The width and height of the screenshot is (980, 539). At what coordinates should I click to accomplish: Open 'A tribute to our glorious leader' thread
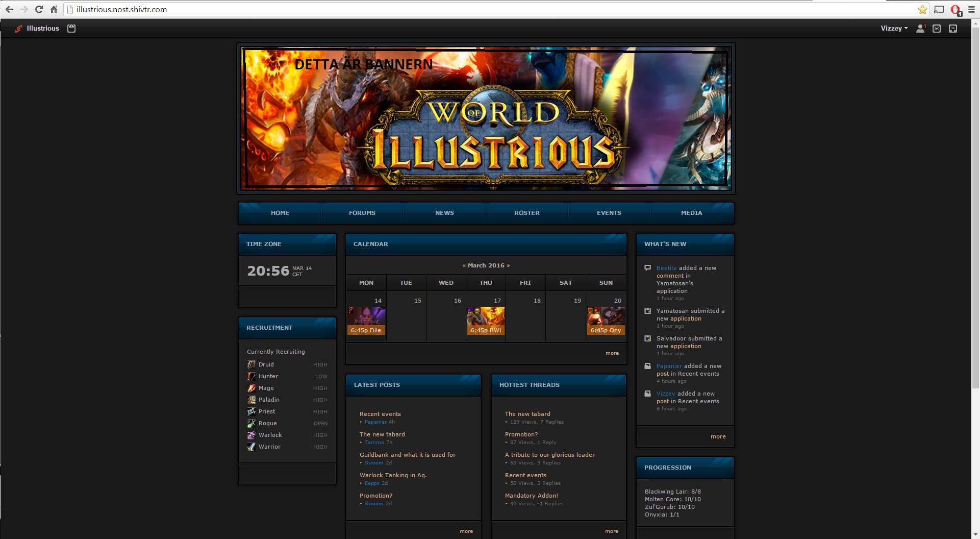[549, 455]
